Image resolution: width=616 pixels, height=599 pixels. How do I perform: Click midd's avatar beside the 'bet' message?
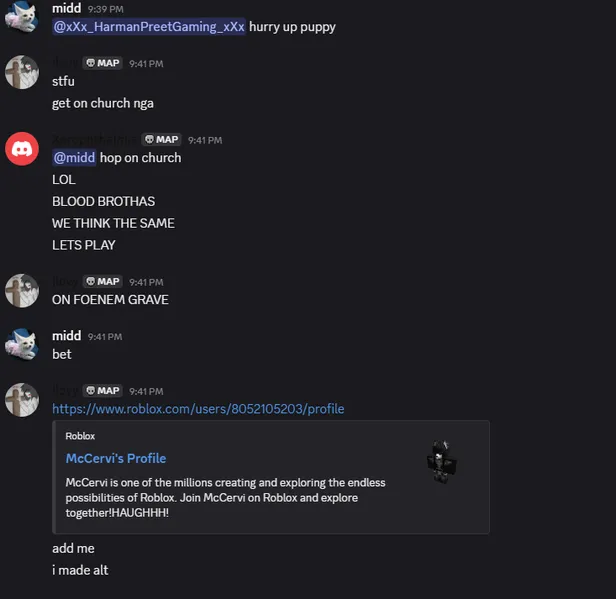pyautogui.click(x=22, y=345)
